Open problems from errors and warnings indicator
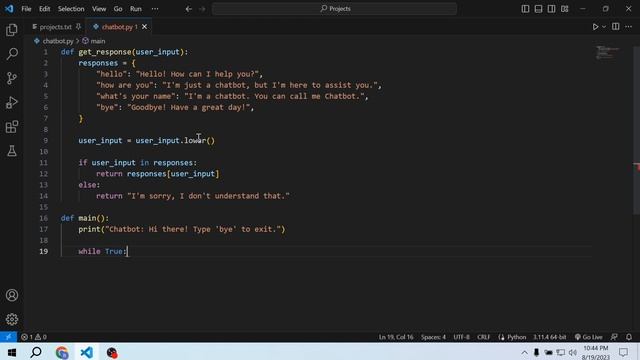This screenshot has height=360, width=640. point(34,337)
